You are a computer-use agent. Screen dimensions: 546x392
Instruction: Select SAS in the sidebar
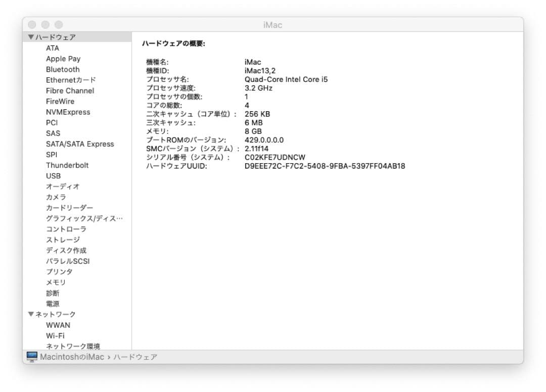click(53, 133)
